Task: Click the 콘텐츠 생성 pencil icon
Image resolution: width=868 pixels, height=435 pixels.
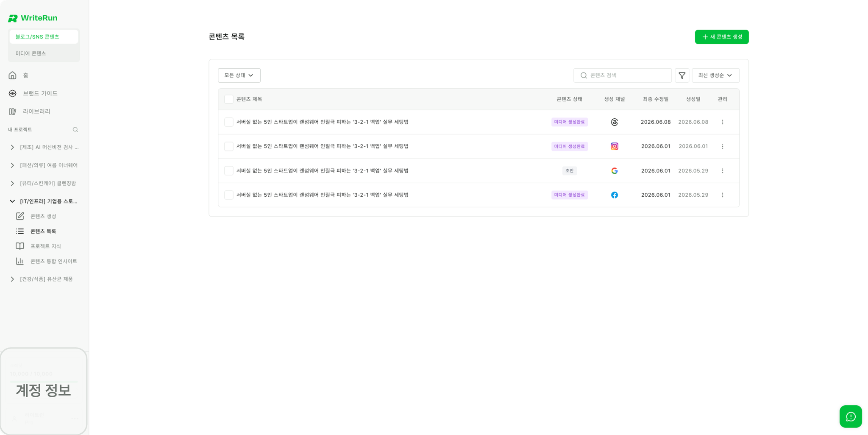Action: pos(20,216)
